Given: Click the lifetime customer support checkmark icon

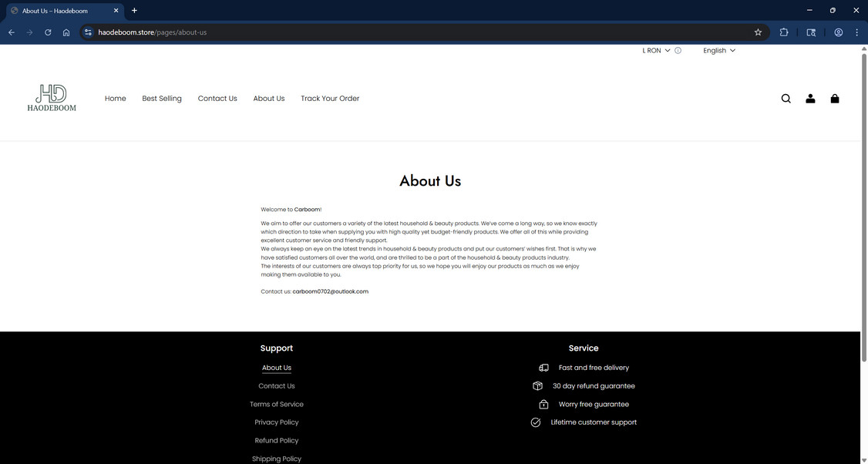Looking at the screenshot, I should (534, 422).
